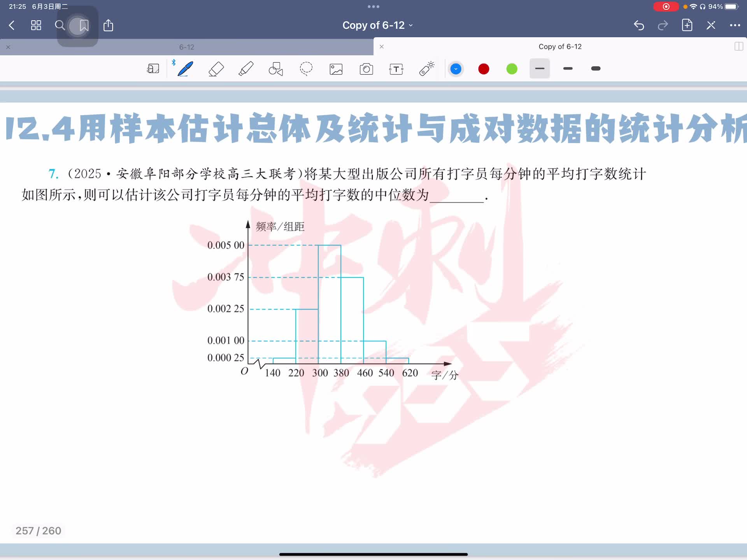
Task: Toggle split view panel icon
Action: 738,47
